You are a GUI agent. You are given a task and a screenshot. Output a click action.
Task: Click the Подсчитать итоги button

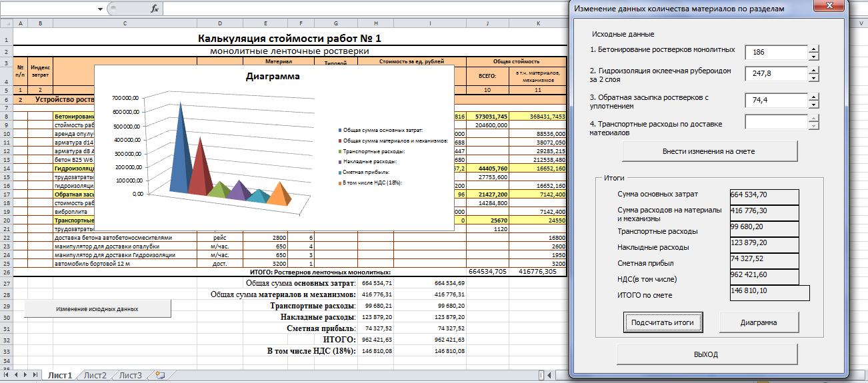tap(663, 322)
